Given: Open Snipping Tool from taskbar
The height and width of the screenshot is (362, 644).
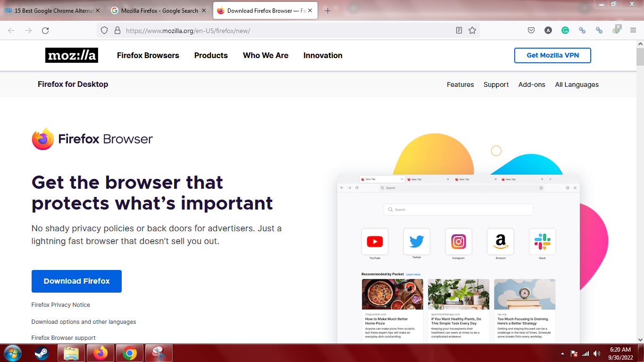Looking at the screenshot, I should (159, 353).
